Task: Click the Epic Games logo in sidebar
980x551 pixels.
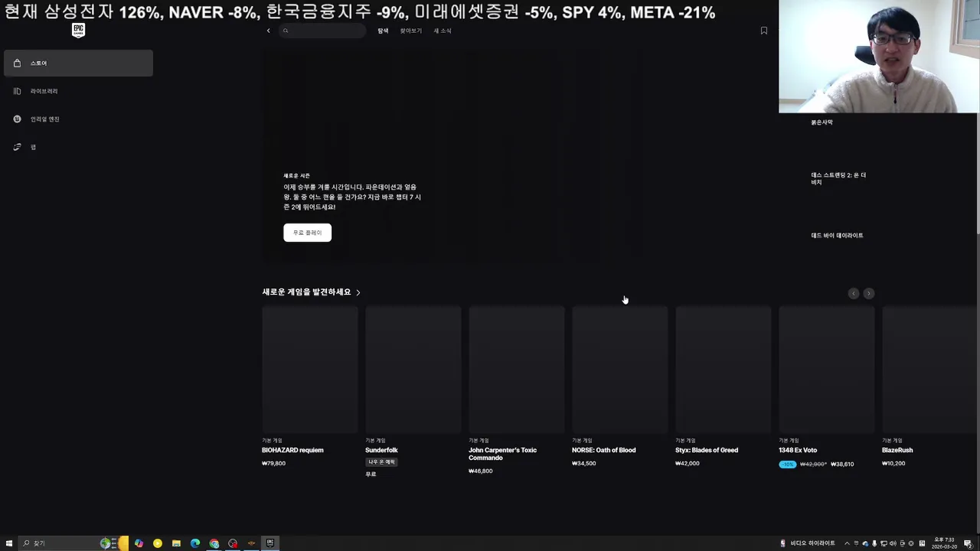Action: pos(78,31)
